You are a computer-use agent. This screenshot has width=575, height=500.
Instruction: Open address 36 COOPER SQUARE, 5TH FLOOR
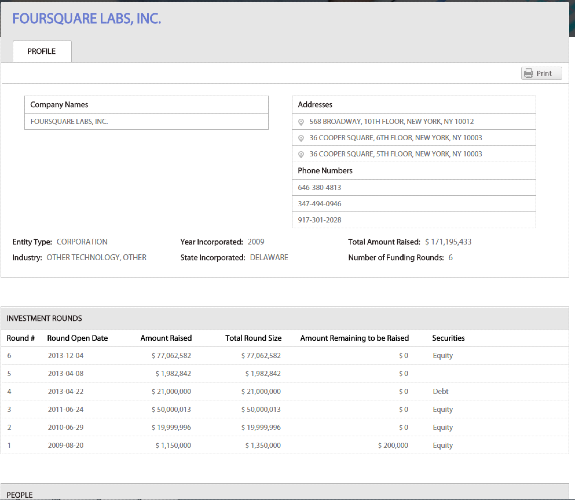(x=396, y=154)
